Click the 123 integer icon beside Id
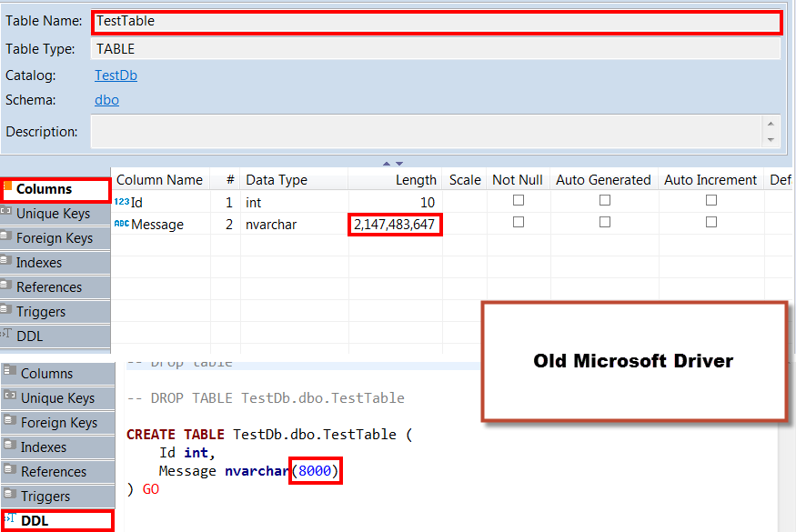The height and width of the screenshot is (532, 796). (121, 202)
